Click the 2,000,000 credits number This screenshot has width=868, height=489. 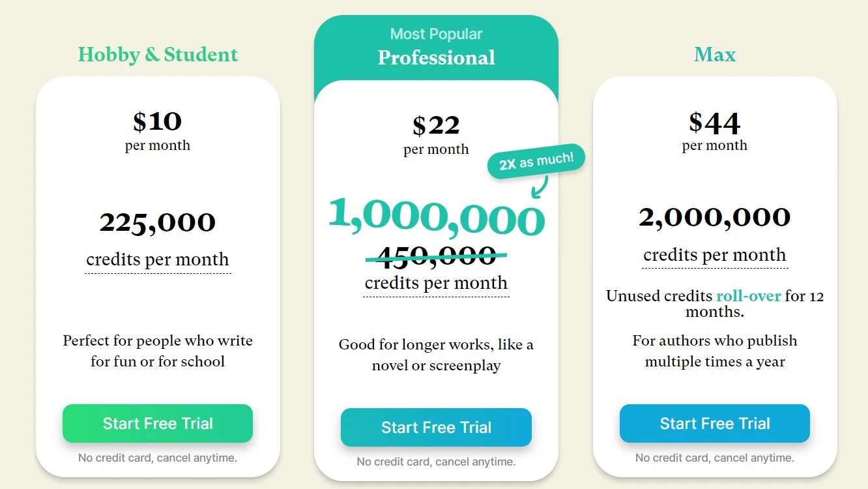715,217
